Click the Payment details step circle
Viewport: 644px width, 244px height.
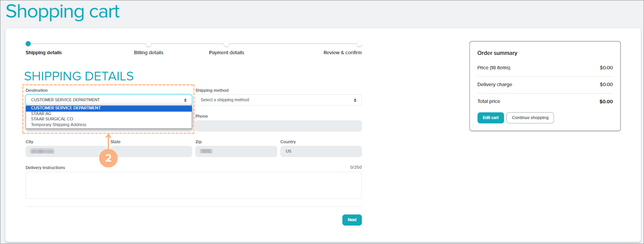click(226, 44)
